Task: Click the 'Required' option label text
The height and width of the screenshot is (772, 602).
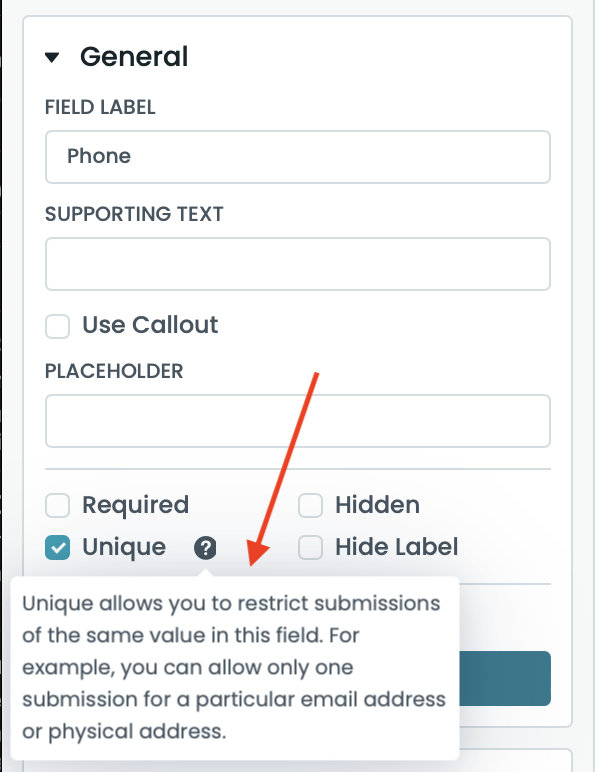Action: click(x=135, y=505)
